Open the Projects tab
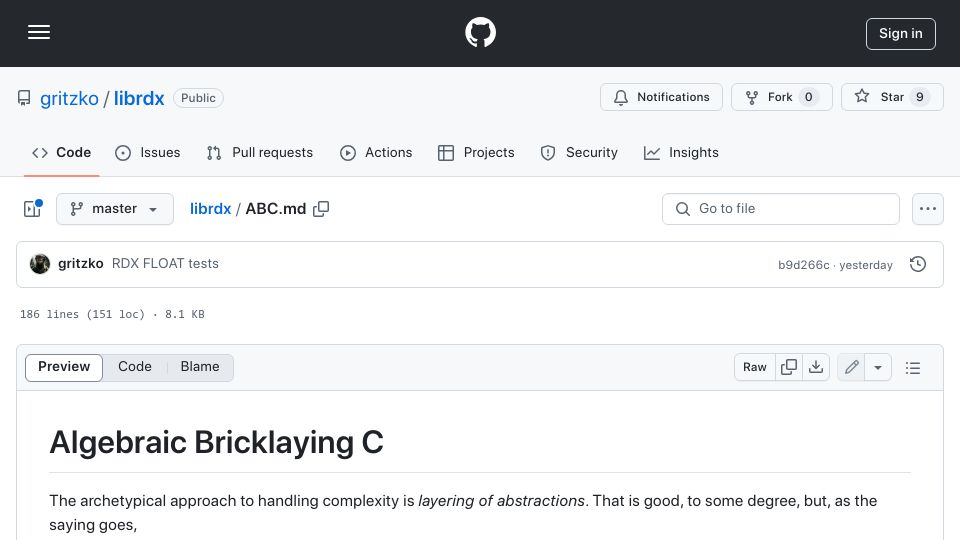 click(476, 152)
